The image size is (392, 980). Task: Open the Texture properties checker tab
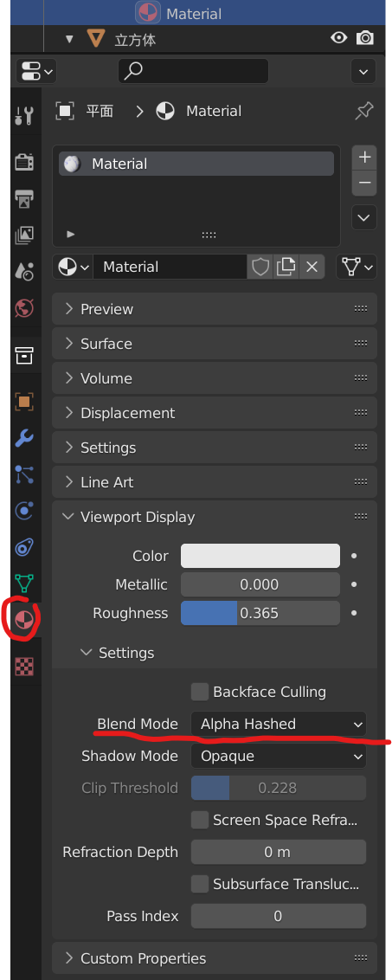[24, 667]
